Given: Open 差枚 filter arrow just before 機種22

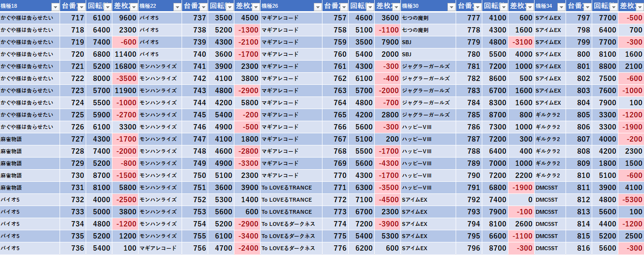Looking at the screenshot, I should coord(134,6).
